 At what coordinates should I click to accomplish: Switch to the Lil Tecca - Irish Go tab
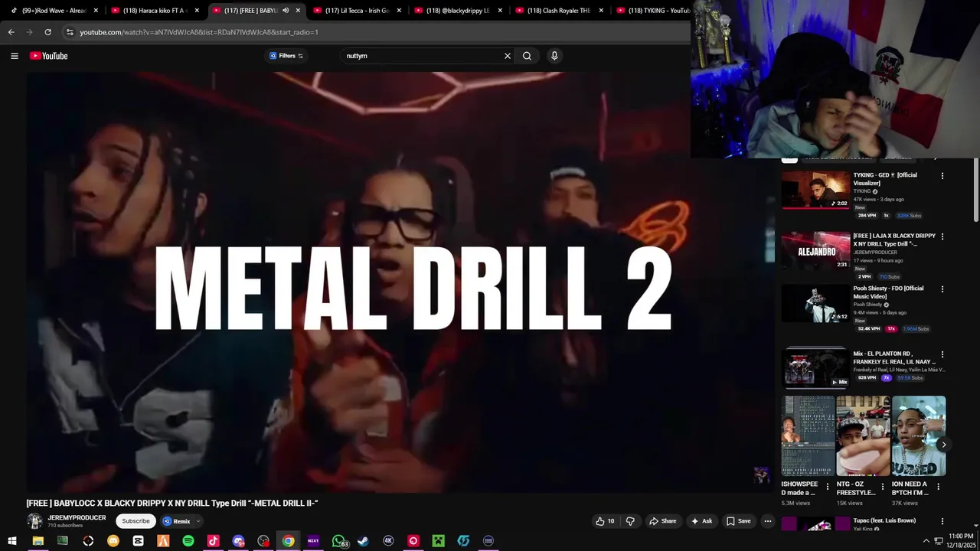(x=356, y=11)
